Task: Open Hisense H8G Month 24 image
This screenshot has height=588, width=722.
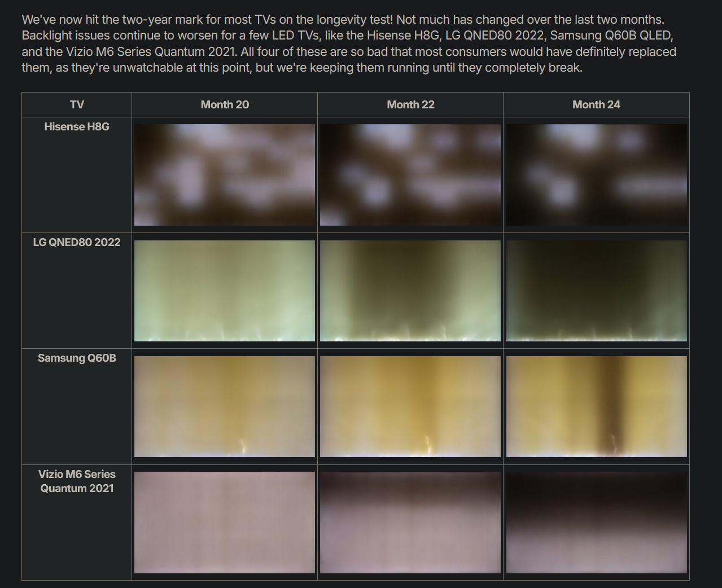Action: (597, 175)
